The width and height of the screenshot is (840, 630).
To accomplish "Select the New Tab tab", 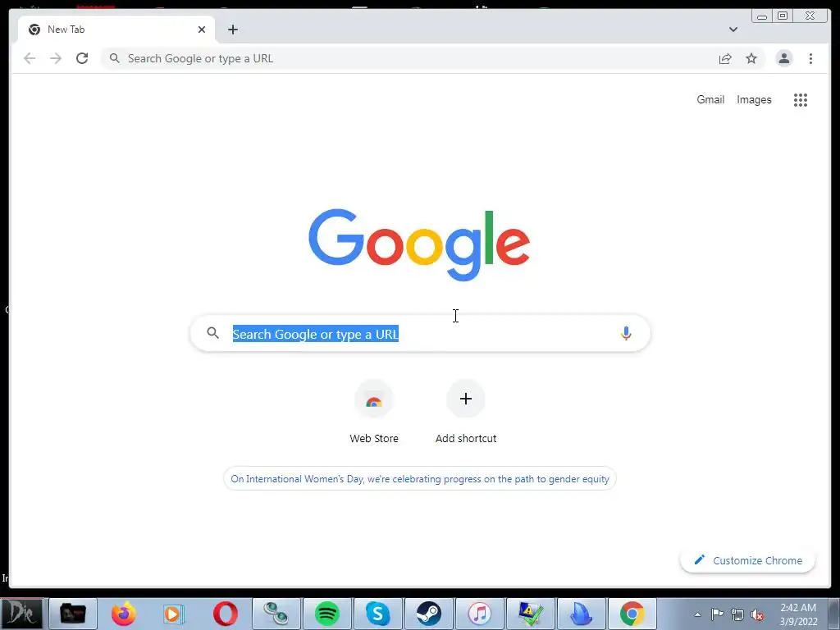I will pyautogui.click(x=116, y=30).
